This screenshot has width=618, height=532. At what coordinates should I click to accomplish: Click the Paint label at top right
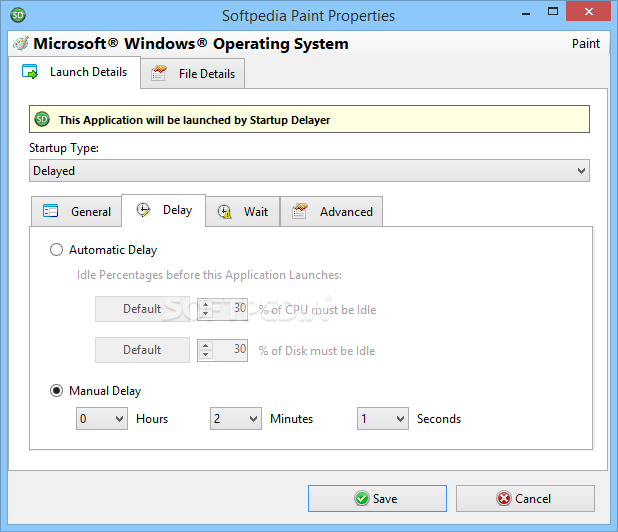click(586, 43)
